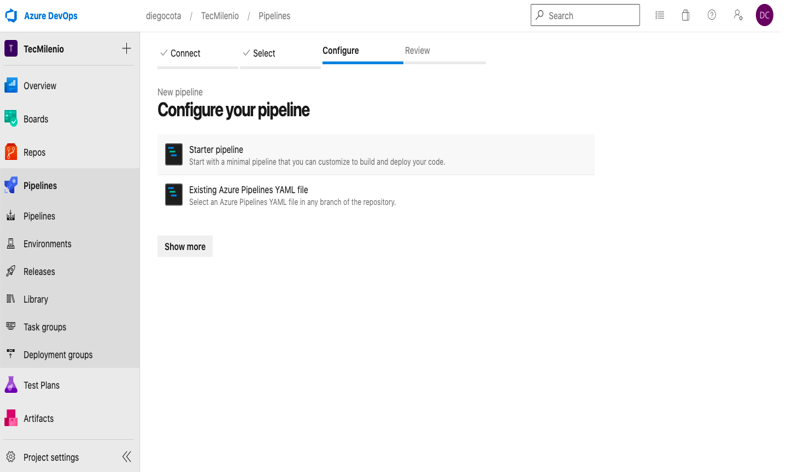Click the Project settings label

point(51,457)
